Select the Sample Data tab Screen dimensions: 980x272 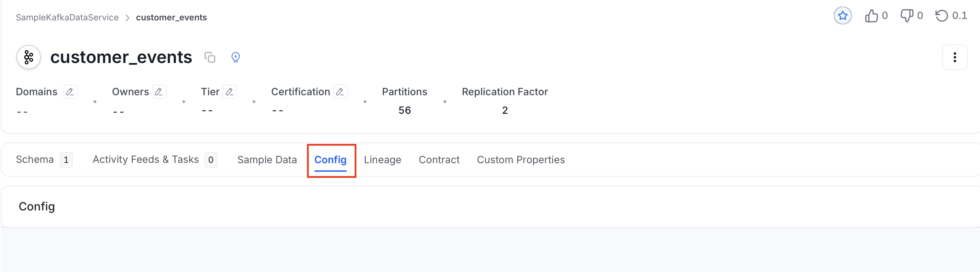click(x=267, y=160)
